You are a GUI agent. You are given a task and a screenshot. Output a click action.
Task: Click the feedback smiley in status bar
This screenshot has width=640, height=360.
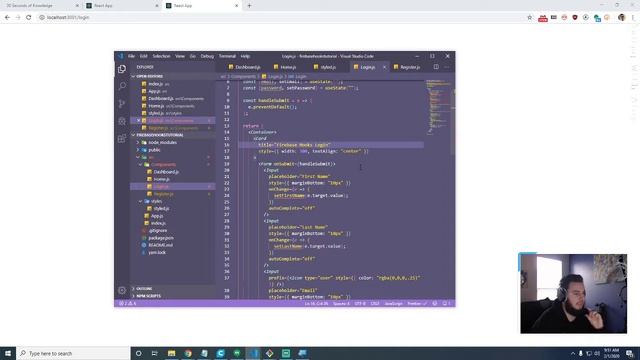point(435,303)
